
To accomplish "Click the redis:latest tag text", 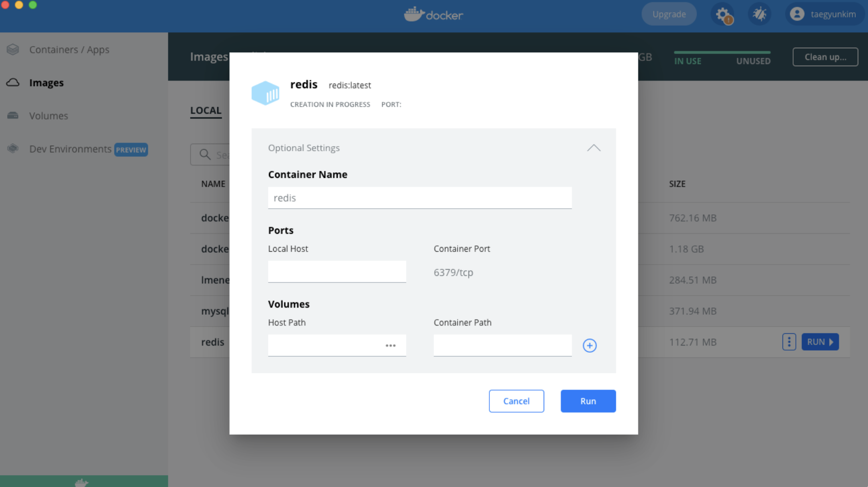I will [x=350, y=85].
